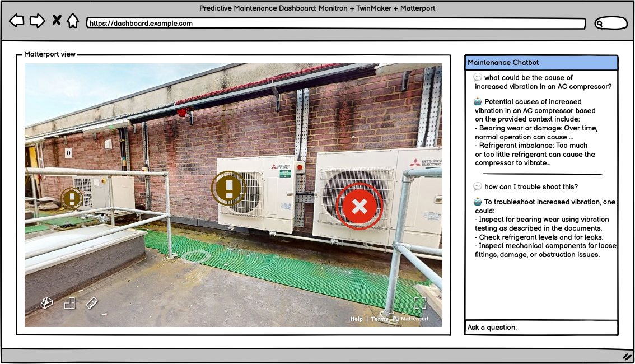
Task: Open Matterport floorplan view icon
Action: (69, 304)
